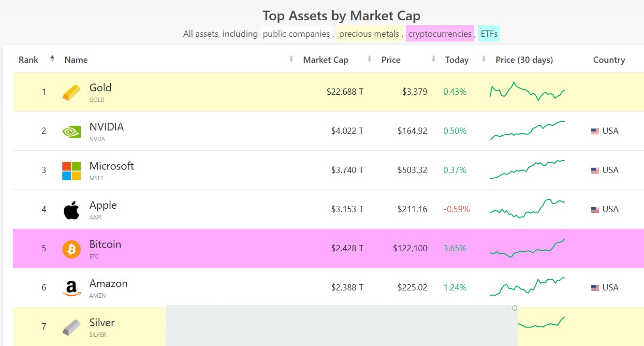Click the USA flag in Microsoft row
644x346 pixels.
pos(595,170)
